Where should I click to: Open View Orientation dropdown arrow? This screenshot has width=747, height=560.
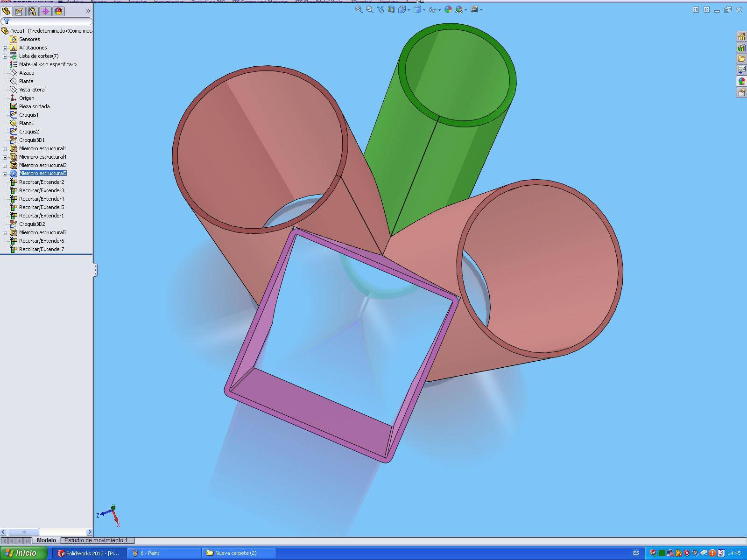coord(409,10)
